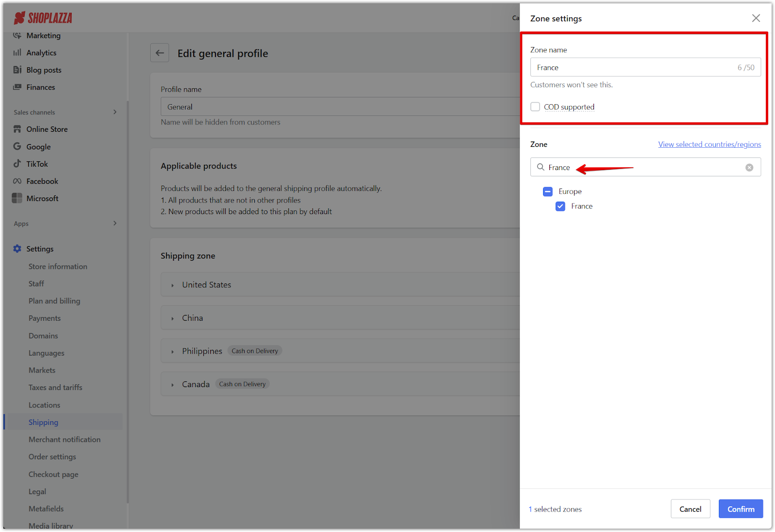Toggle the Europe checkbox
Screen dimensions: 775x532
(x=548, y=191)
